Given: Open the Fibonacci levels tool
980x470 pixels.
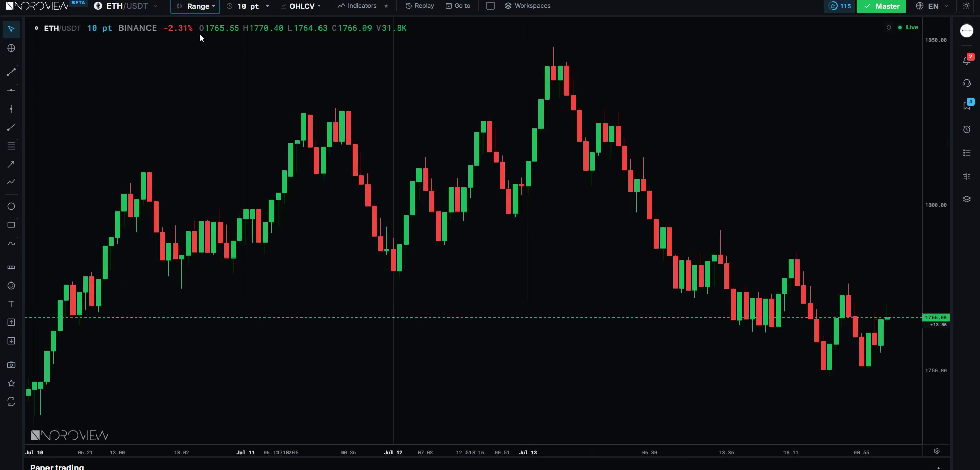Looking at the screenshot, I should [x=11, y=146].
